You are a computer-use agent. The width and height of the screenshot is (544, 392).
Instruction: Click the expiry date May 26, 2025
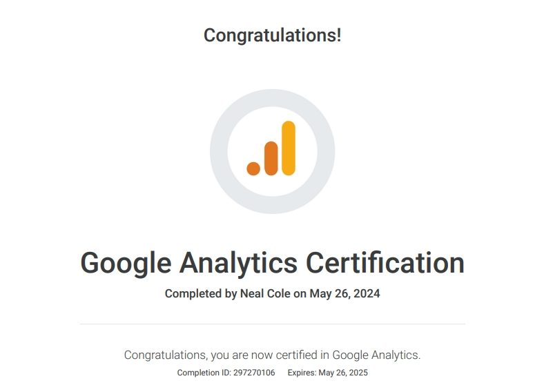coord(343,373)
